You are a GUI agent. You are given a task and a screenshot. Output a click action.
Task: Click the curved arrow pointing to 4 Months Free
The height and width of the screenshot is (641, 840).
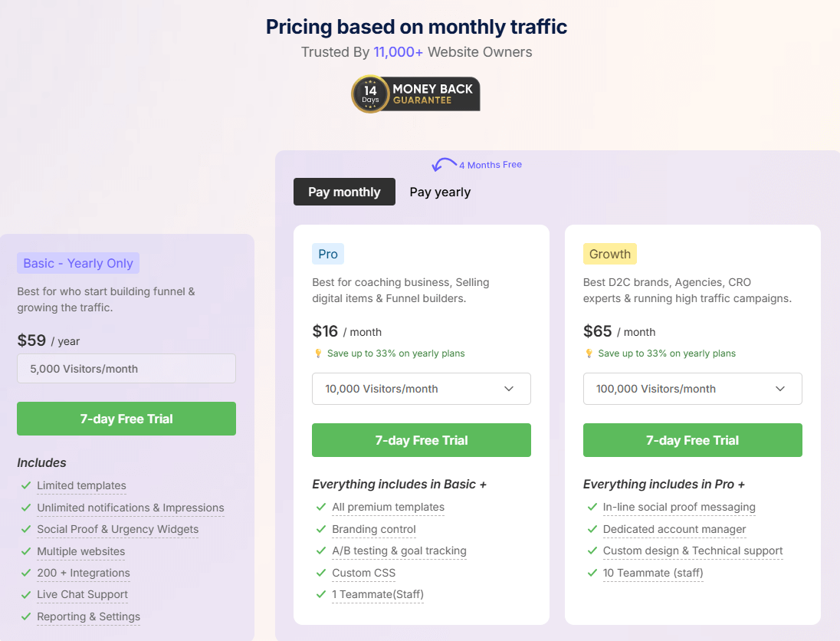pos(443,163)
